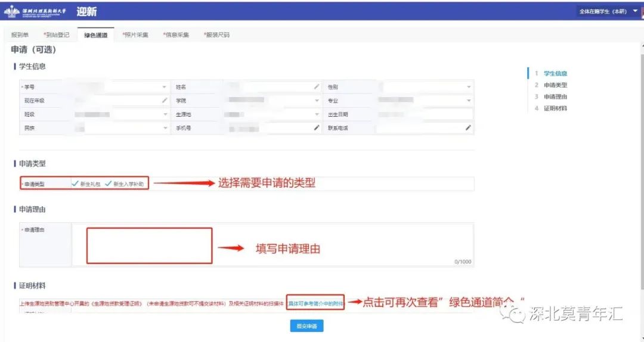Expand the 学院 dropdown selector
This screenshot has height=342, width=644.
pyautogui.click(x=317, y=101)
